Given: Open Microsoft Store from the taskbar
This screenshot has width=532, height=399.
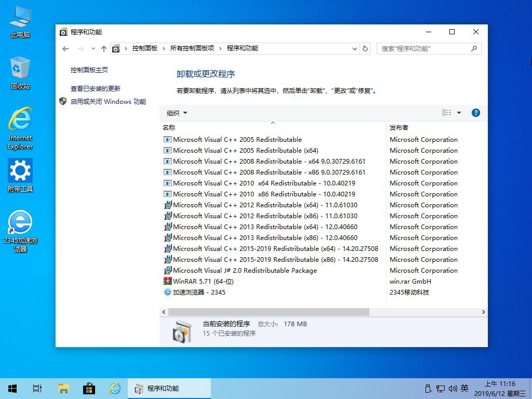Looking at the screenshot, I should click(x=89, y=389).
